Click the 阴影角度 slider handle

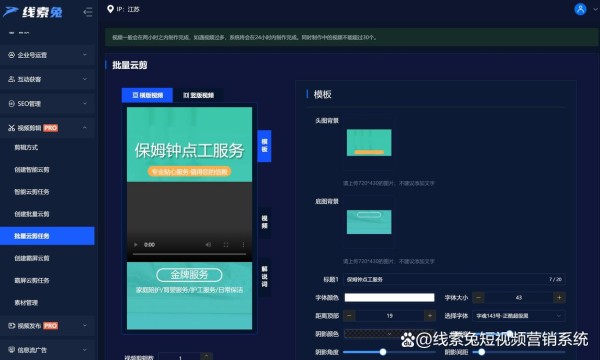tap(383, 352)
